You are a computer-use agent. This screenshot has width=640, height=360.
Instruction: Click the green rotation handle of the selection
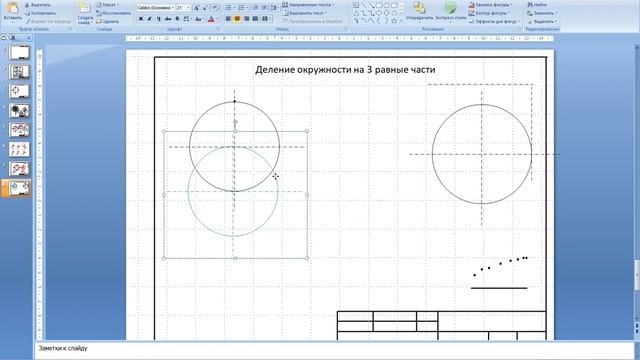[x=235, y=122]
